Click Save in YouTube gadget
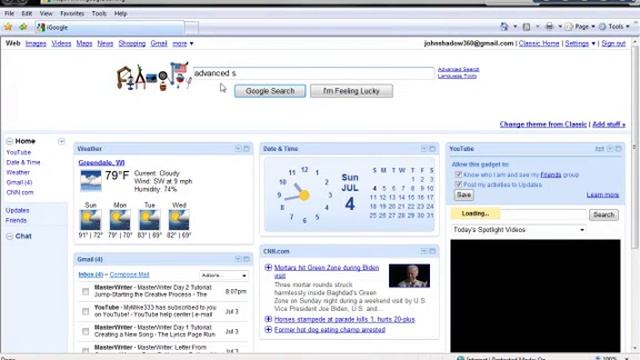640x360 pixels. tap(464, 195)
